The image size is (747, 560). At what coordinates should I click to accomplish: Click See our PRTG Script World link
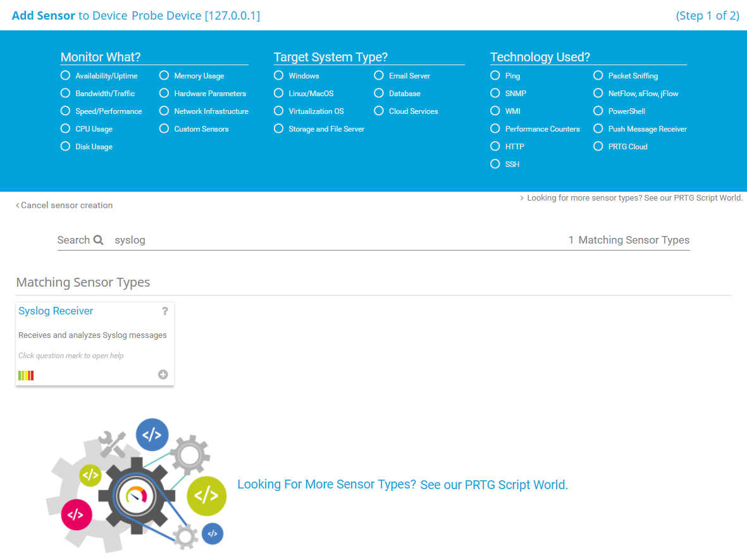pos(493,485)
